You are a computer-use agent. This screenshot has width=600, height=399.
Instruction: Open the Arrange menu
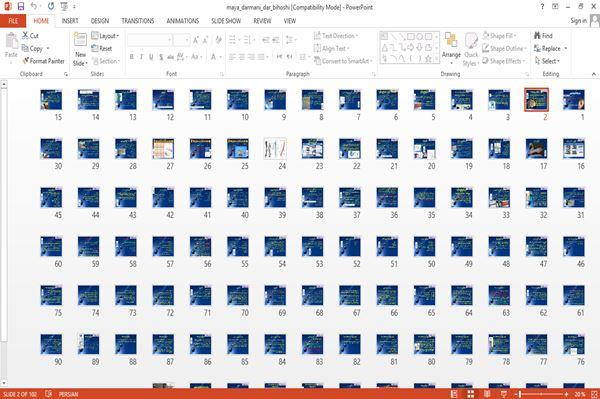point(451,49)
